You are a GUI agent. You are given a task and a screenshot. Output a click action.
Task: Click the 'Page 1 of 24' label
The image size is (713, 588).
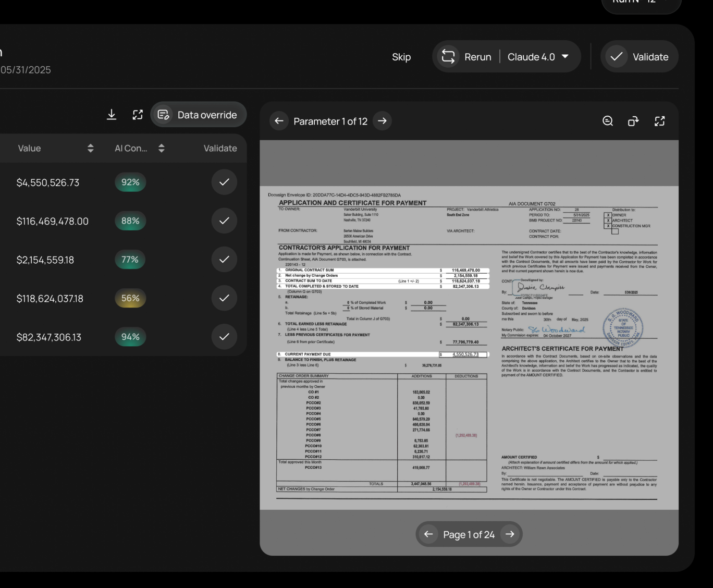point(469,534)
